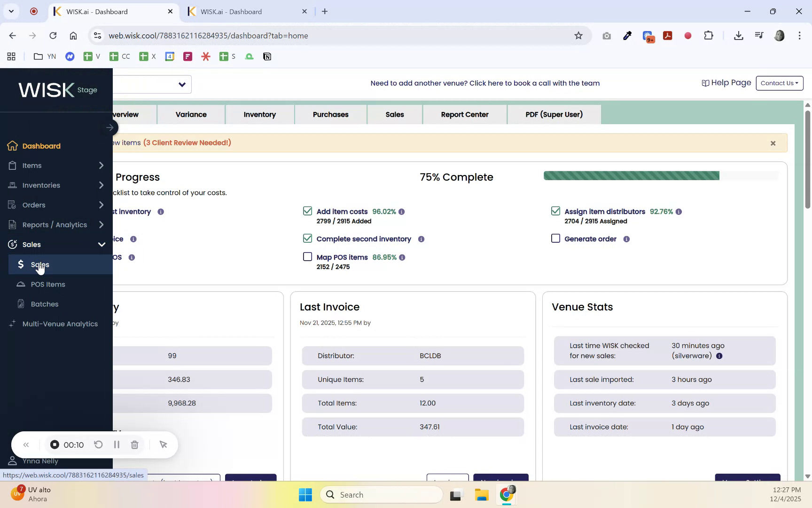Open the Contact Us dropdown
Viewport: 812px width, 508px height.
click(x=779, y=83)
